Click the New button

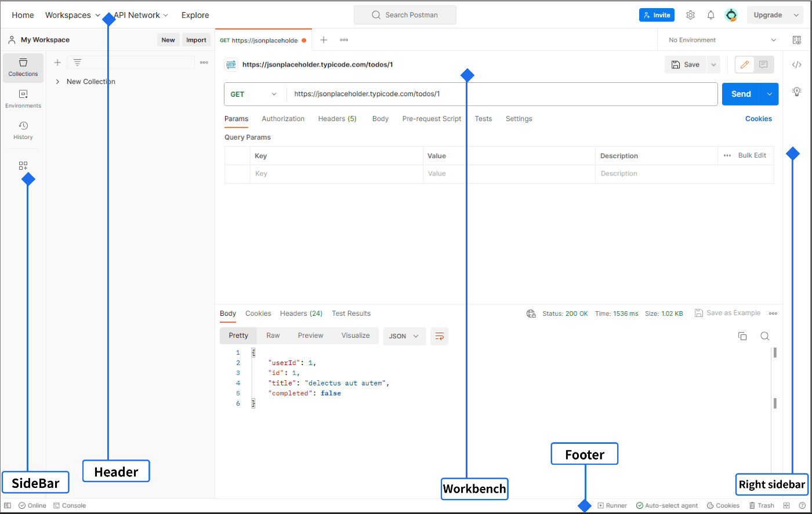(x=168, y=40)
